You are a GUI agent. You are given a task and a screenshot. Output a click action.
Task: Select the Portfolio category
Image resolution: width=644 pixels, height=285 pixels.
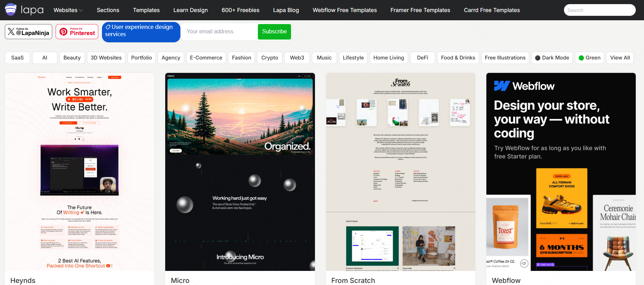point(142,58)
